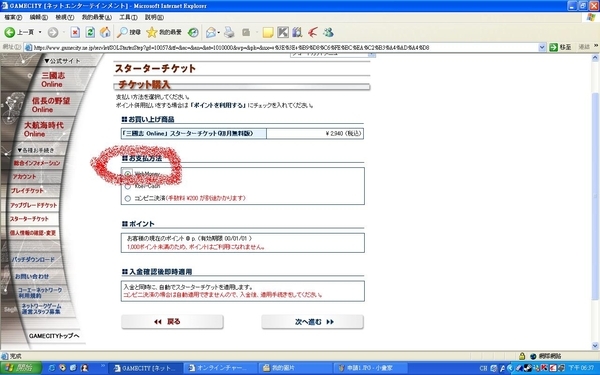Launch Internet Explorer from quick launch
This screenshot has height=375, width=600.
52,368
